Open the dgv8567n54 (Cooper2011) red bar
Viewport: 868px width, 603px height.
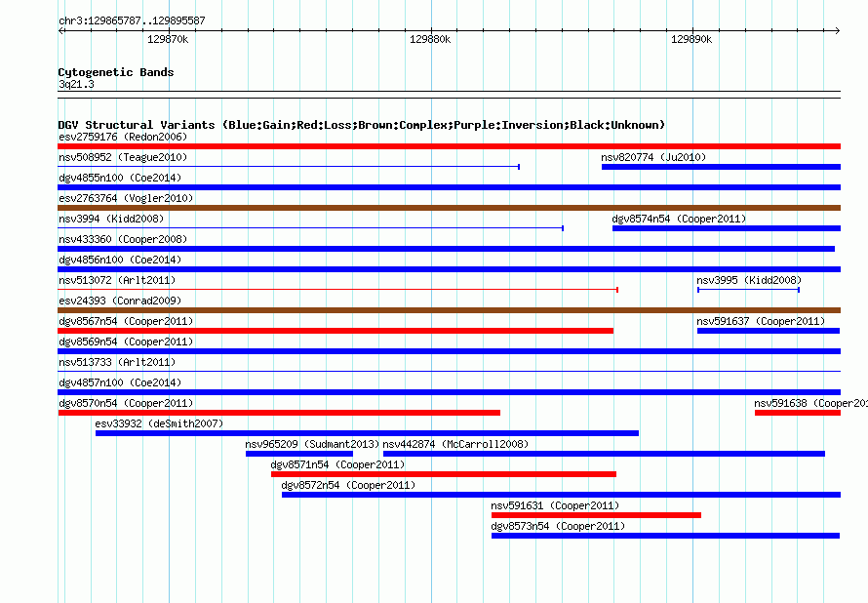click(x=335, y=331)
